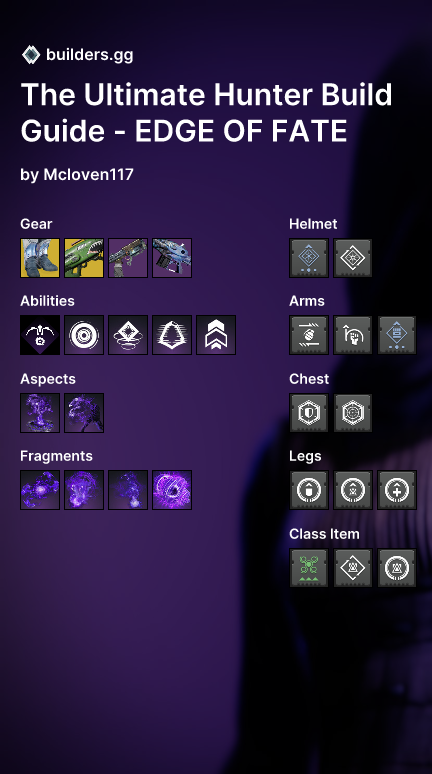The width and height of the screenshot is (432, 774).
Task: Click the concentric rings ability icon
Action: point(84,335)
